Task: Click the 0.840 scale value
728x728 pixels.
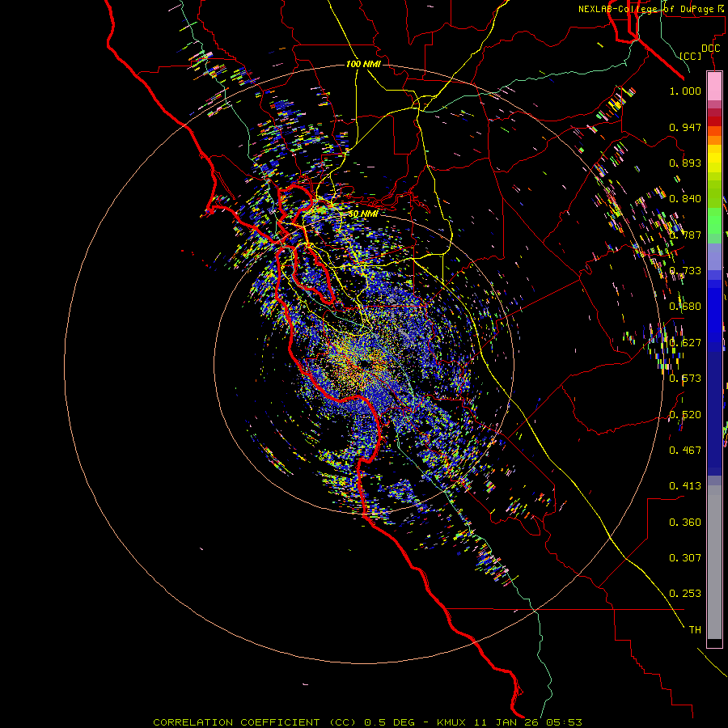Action: pos(685,199)
